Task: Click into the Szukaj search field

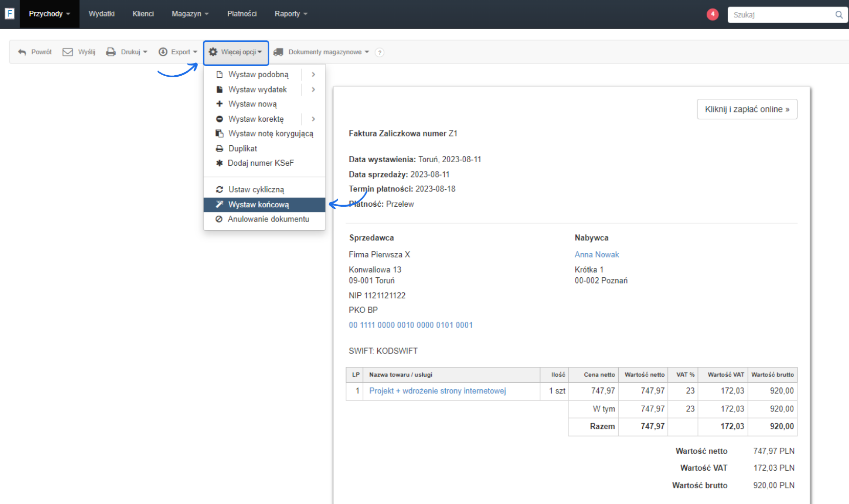Action: click(x=780, y=15)
